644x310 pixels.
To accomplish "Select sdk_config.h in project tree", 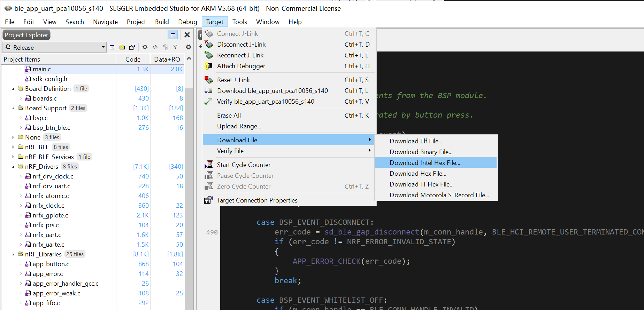I will click(x=50, y=79).
